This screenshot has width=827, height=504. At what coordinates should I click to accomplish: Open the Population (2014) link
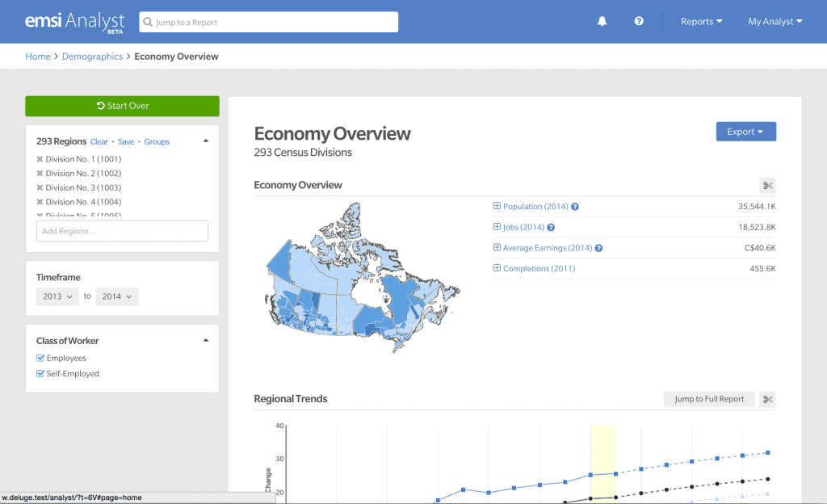pos(535,207)
